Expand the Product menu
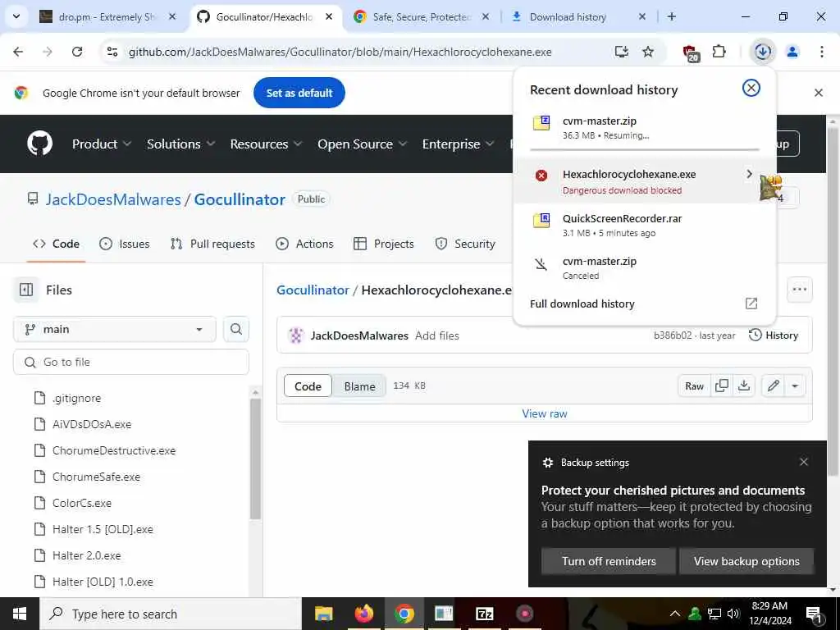Screen dimensions: 840x630 coord(101,144)
